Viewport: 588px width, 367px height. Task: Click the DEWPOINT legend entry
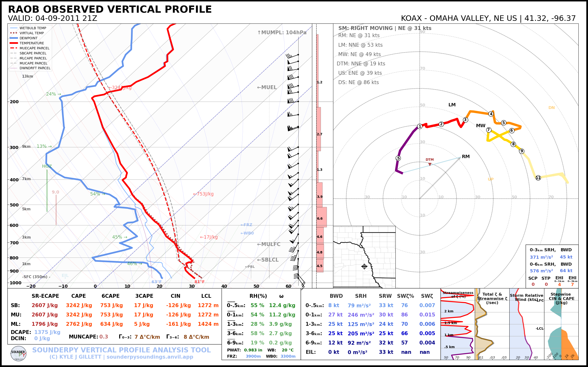tap(29, 38)
